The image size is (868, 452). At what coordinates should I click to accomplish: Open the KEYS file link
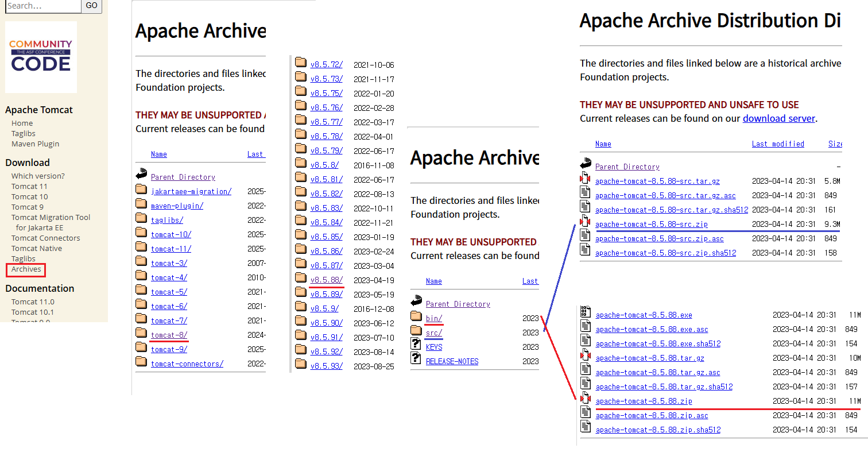click(x=434, y=347)
